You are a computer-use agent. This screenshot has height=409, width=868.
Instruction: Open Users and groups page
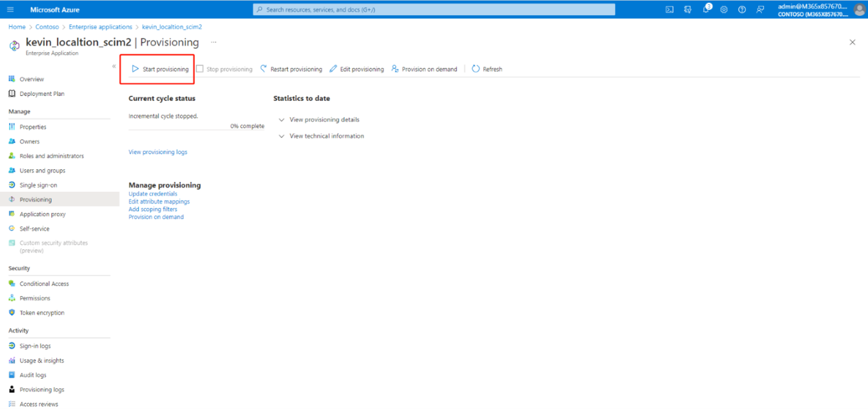42,171
